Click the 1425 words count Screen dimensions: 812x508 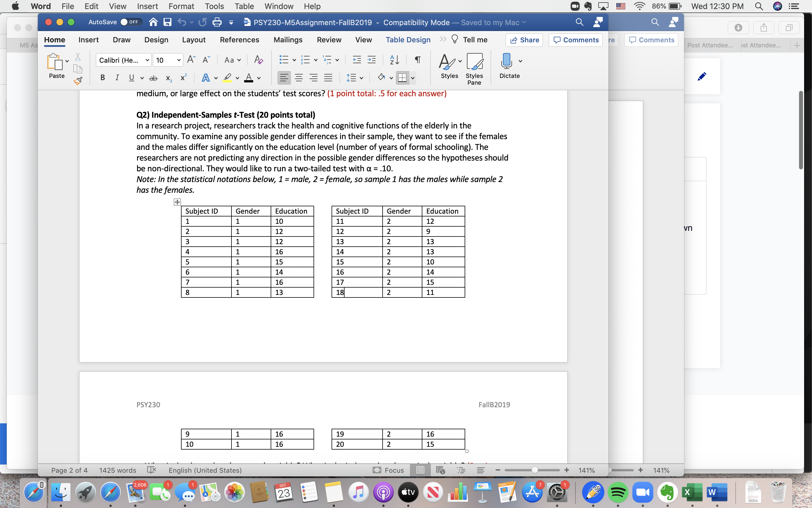coord(118,470)
